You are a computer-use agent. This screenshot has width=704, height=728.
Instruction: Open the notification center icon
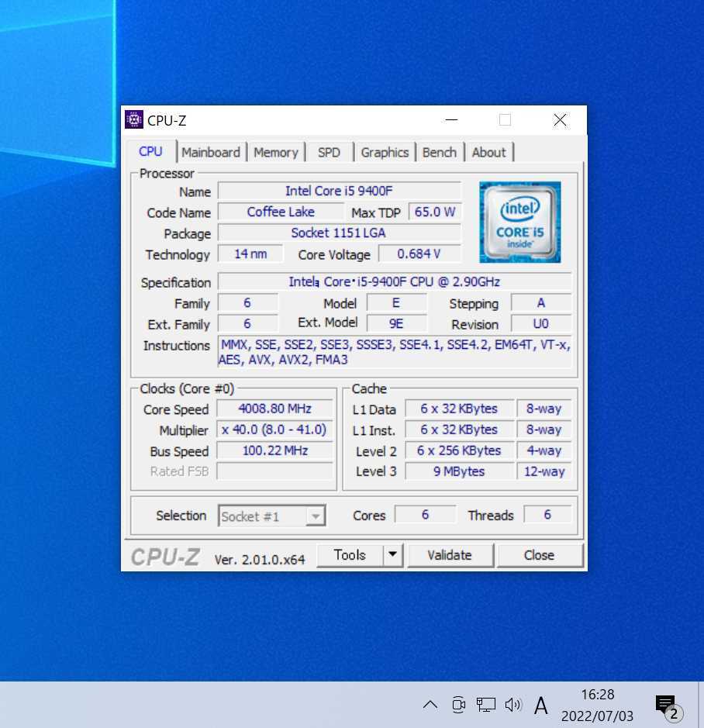[667, 706]
